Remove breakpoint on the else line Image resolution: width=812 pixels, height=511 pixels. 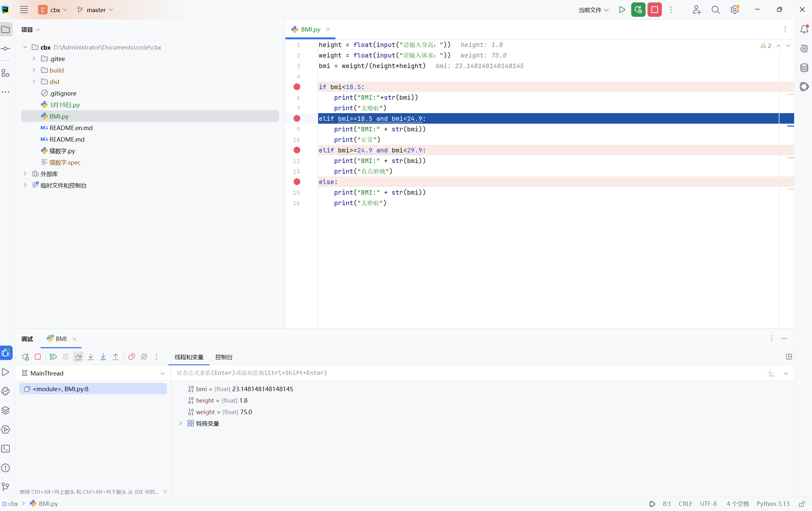coord(297,182)
